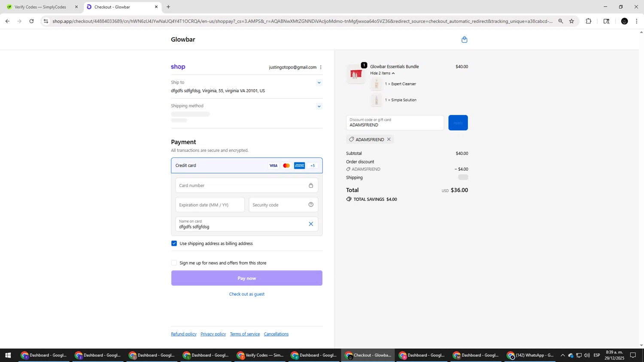Show the +5 more card types
The image size is (644, 362).
[x=313, y=166]
